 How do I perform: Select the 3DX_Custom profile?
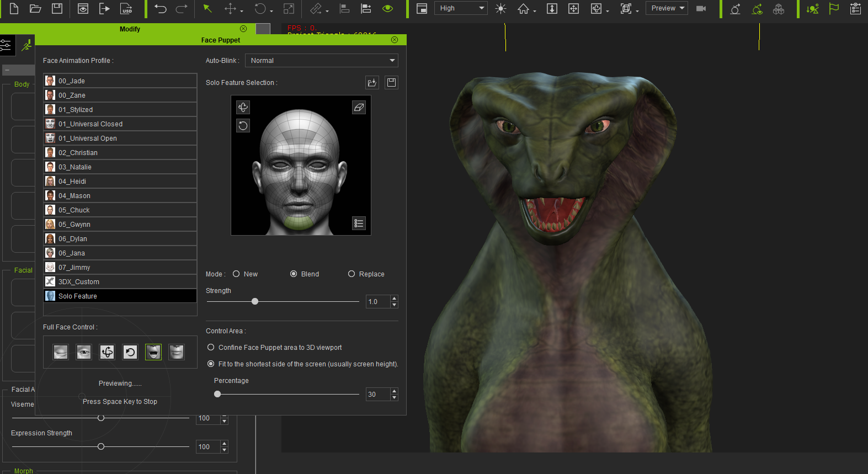coord(120,282)
